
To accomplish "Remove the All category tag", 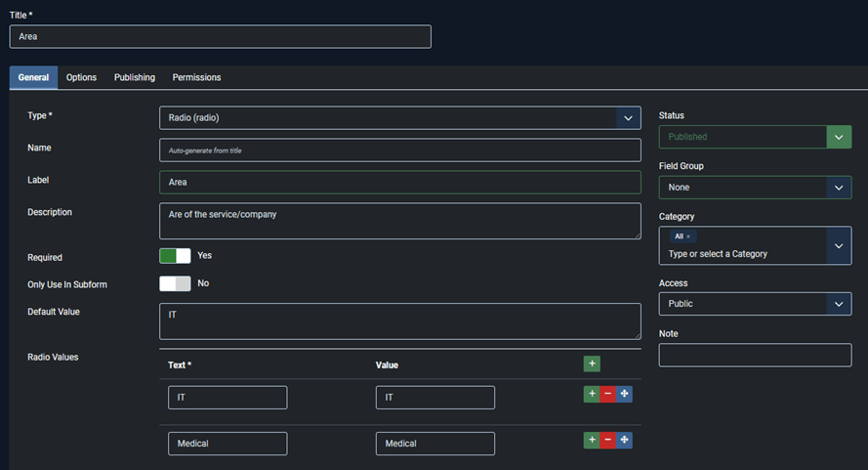I will click(x=688, y=236).
